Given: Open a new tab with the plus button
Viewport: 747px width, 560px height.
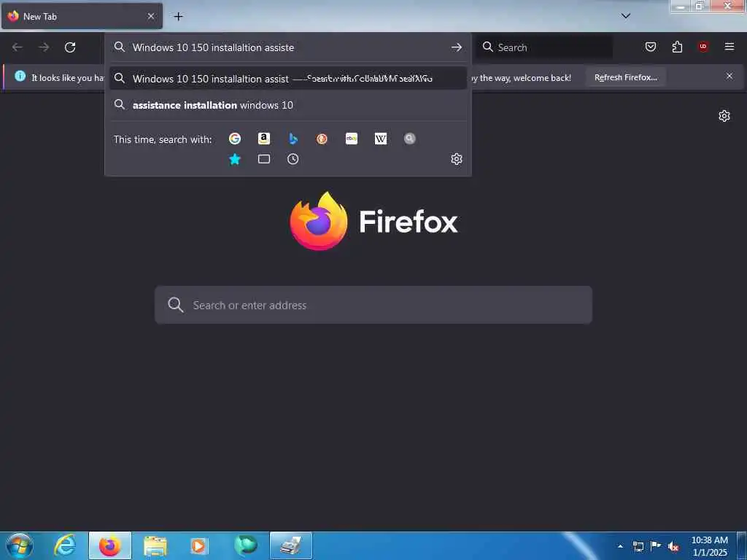Looking at the screenshot, I should pyautogui.click(x=178, y=17).
